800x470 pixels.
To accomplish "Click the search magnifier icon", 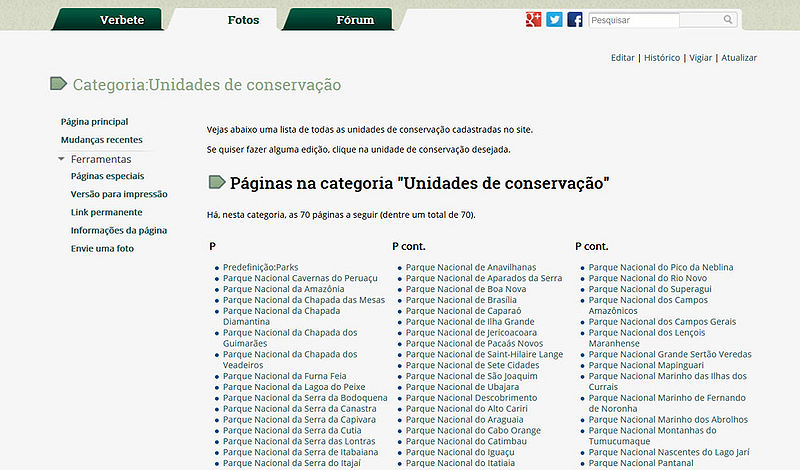I will 728,19.
